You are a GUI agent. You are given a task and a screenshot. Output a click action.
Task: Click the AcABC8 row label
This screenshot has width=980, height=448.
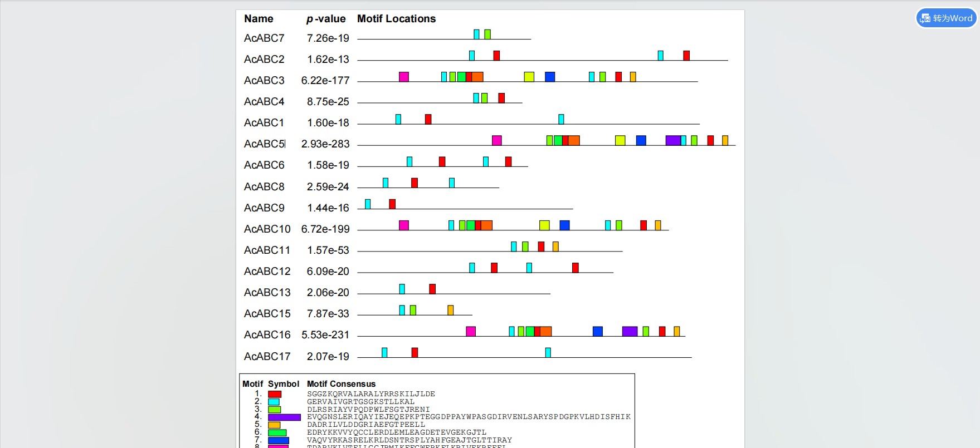[264, 187]
